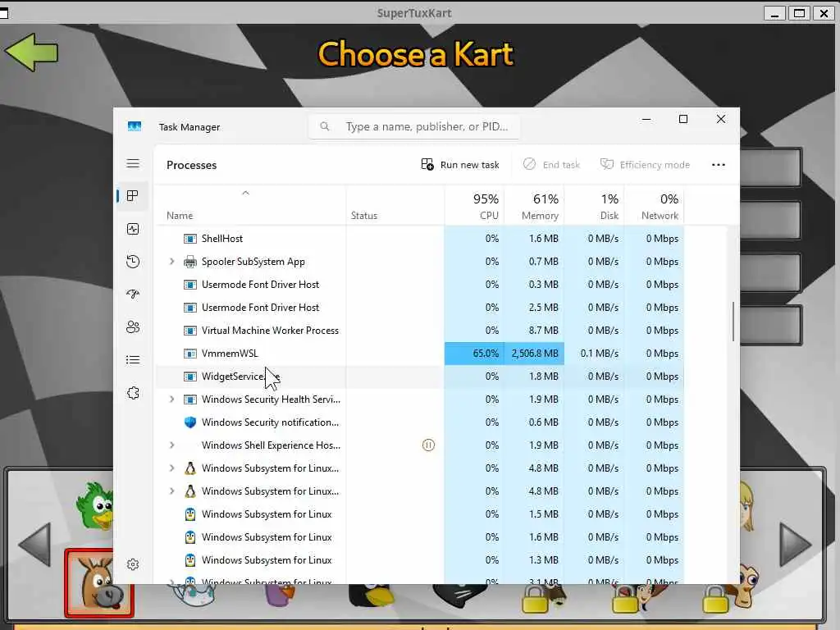Open the Users sidebar tab
The image size is (840, 630).
tap(133, 326)
